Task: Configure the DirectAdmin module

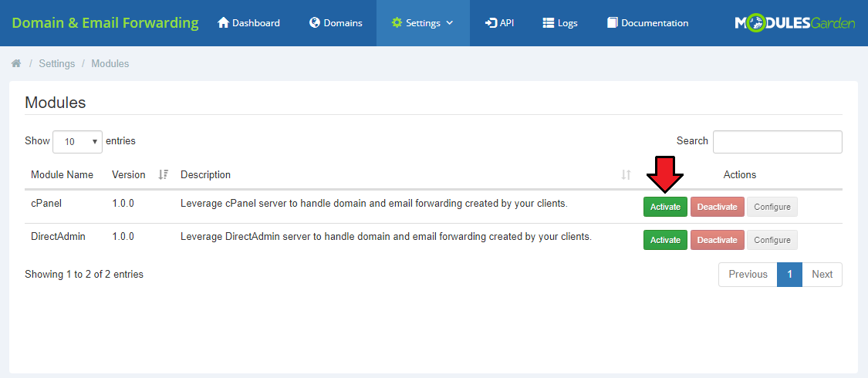Action: (x=772, y=240)
